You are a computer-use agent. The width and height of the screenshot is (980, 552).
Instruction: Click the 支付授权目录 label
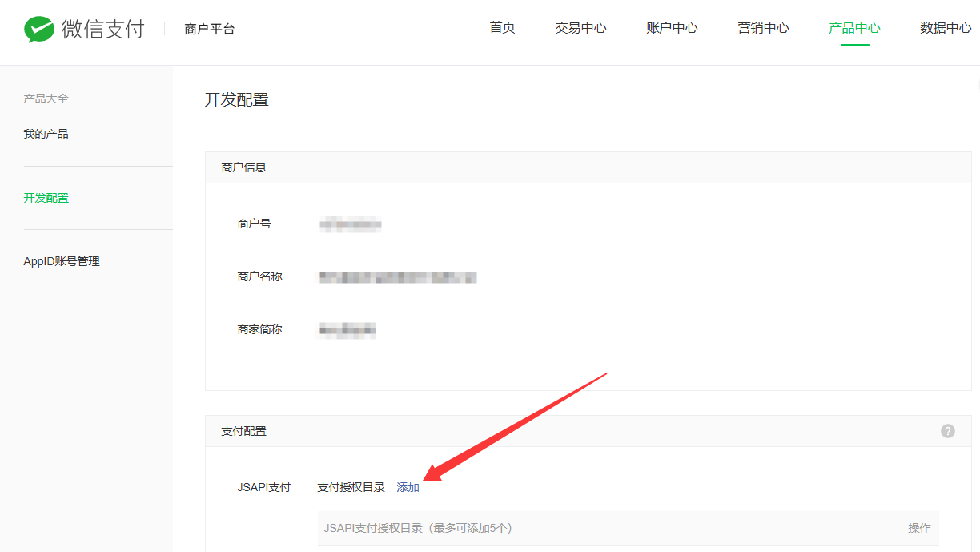[x=351, y=487]
